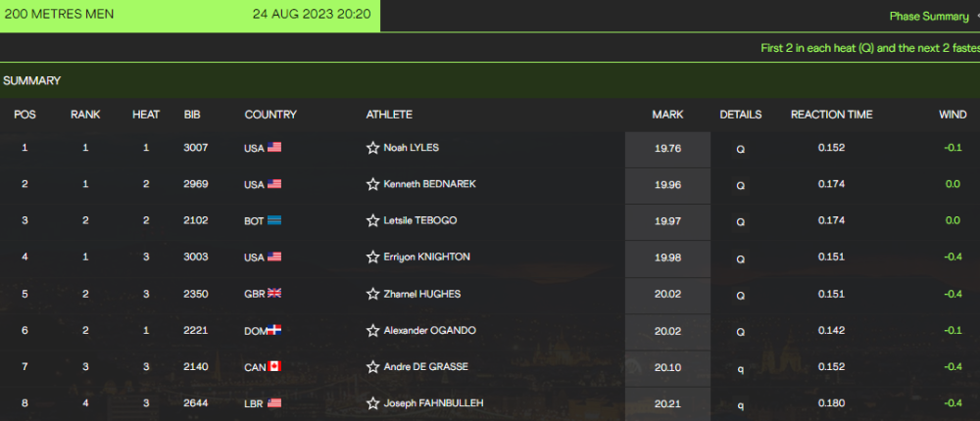Click the GBR flag in HUGHES row
This screenshot has width=980, height=421.
point(274,294)
